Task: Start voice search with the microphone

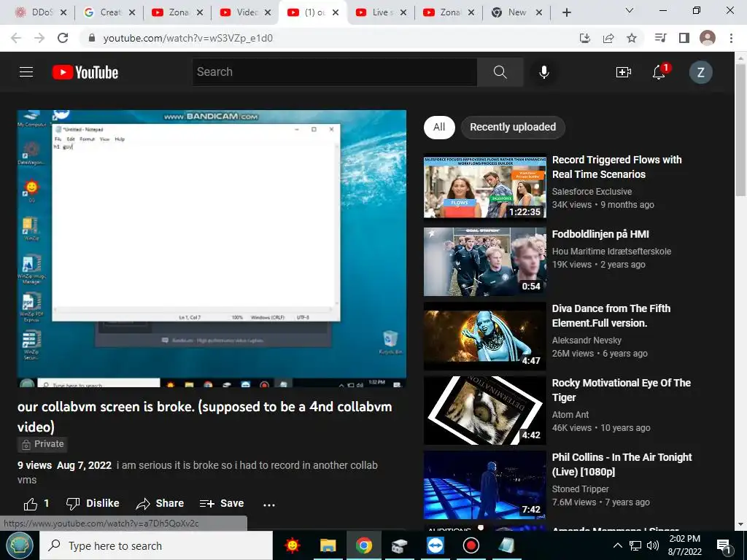Action: (543, 72)
